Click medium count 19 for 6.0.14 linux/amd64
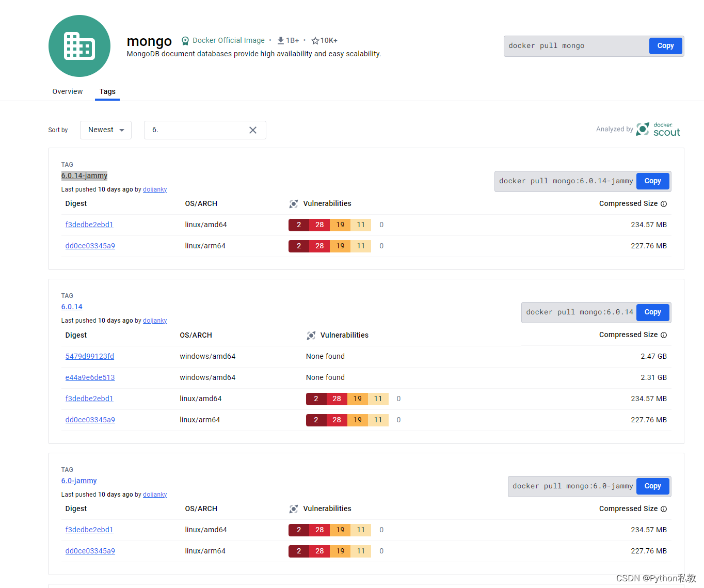 point(358,399)
